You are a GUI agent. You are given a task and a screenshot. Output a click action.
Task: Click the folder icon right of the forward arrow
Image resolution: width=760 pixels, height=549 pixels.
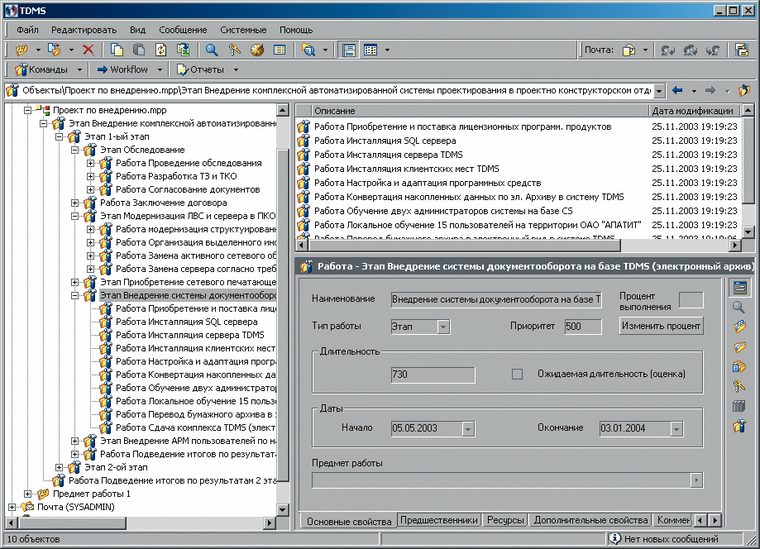click(x=744, y=90)
